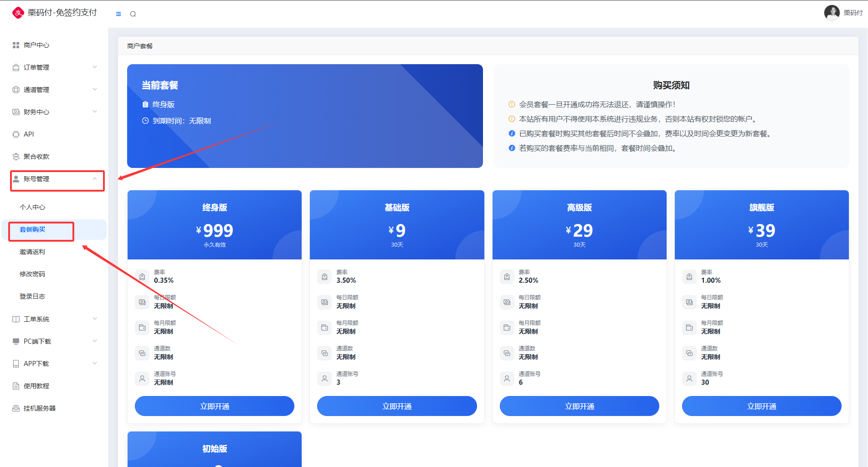Image resolution: width=868 pixels, height=467 pixels.
Task: Click 立即开通 for the 终身版 plan
Action: coord(215,406)
